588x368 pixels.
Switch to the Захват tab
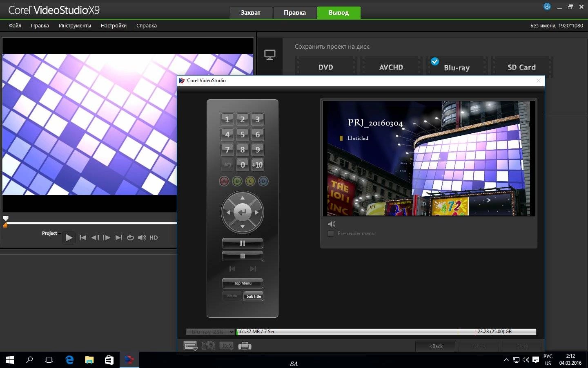tap(251, 13)
